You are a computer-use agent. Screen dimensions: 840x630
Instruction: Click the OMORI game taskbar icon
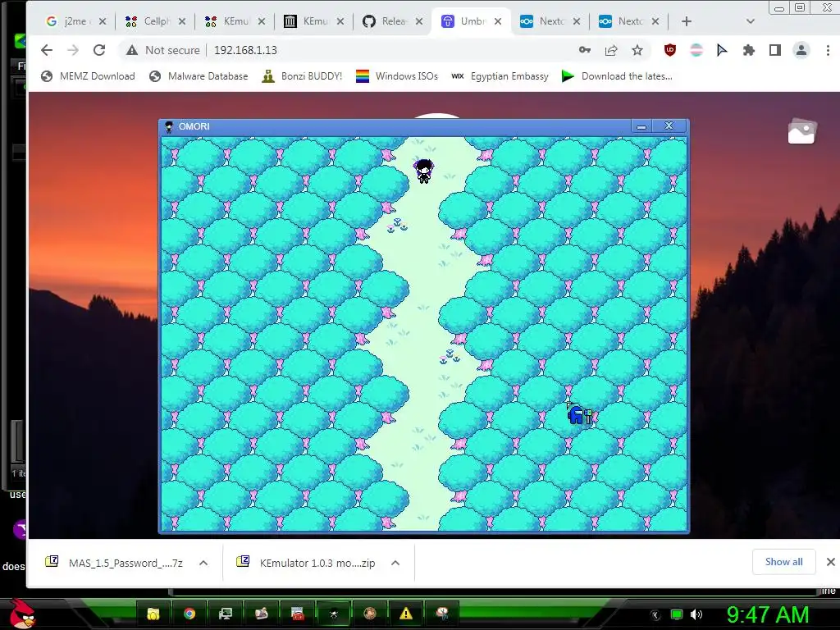334,614
